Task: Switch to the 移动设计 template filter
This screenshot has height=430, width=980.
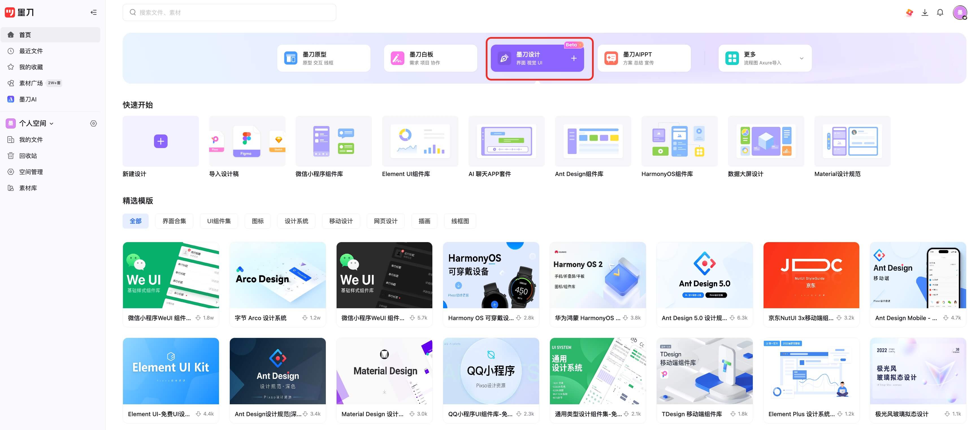Action: pyautogui.click(x=341, y=221)
